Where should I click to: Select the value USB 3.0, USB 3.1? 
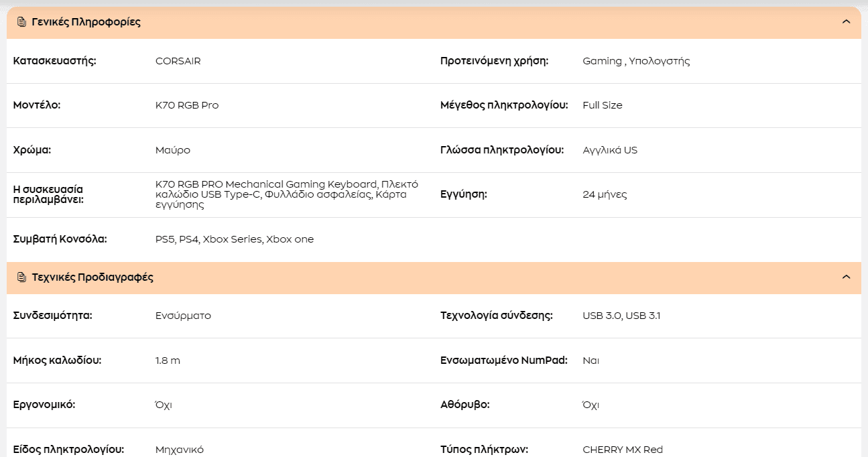point(621,316)
